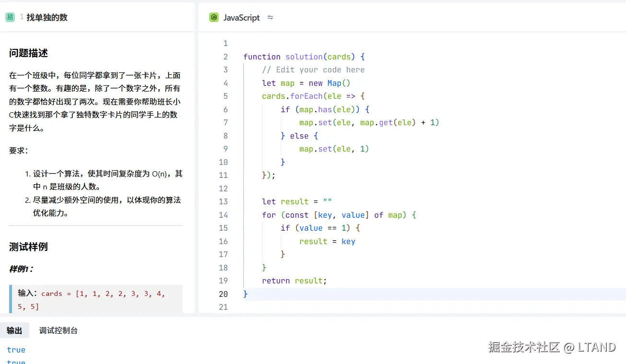Click the sample input cards code block
This screenshot has height=364, width=626.
(x=96, y=299)
